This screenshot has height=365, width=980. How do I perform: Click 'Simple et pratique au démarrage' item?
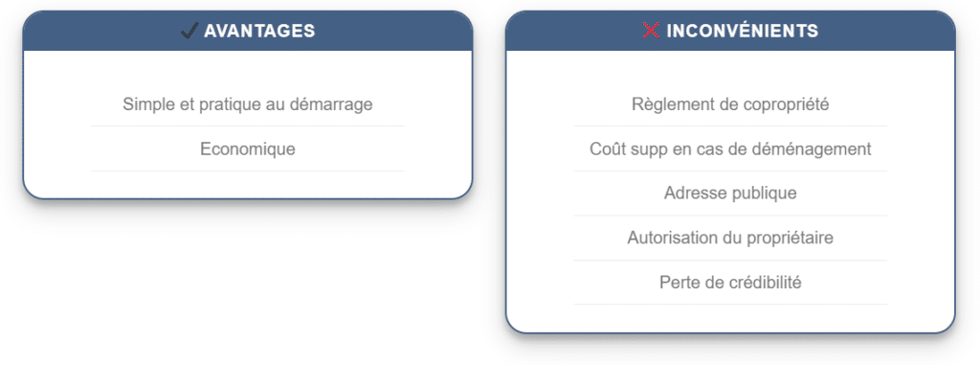(x=248, y=103)
